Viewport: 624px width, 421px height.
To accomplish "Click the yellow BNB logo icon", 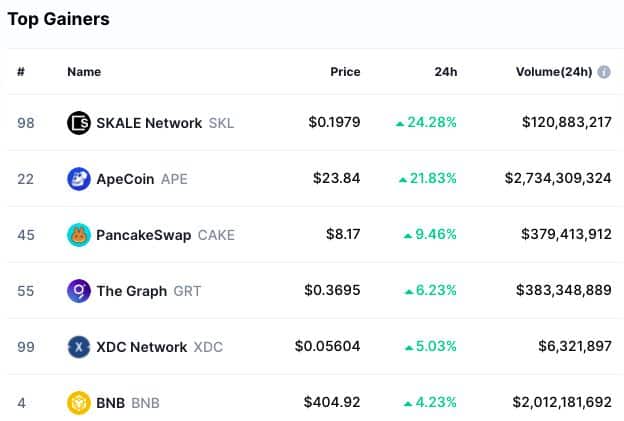I will 79,403.
